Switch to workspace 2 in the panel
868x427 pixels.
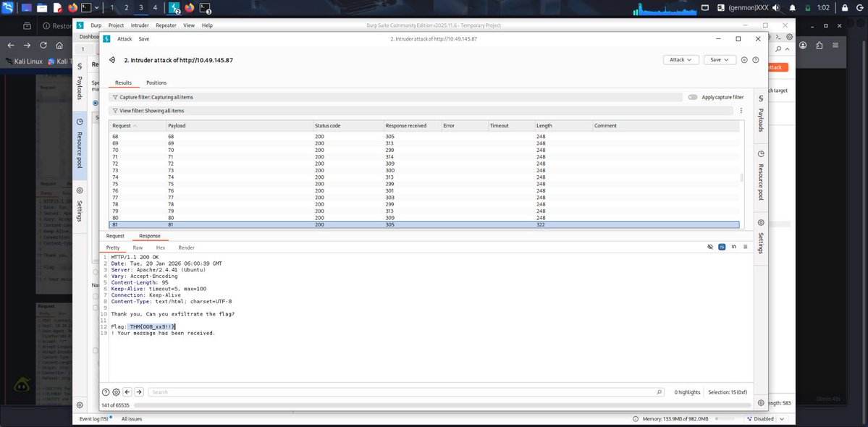pos(126,8)
